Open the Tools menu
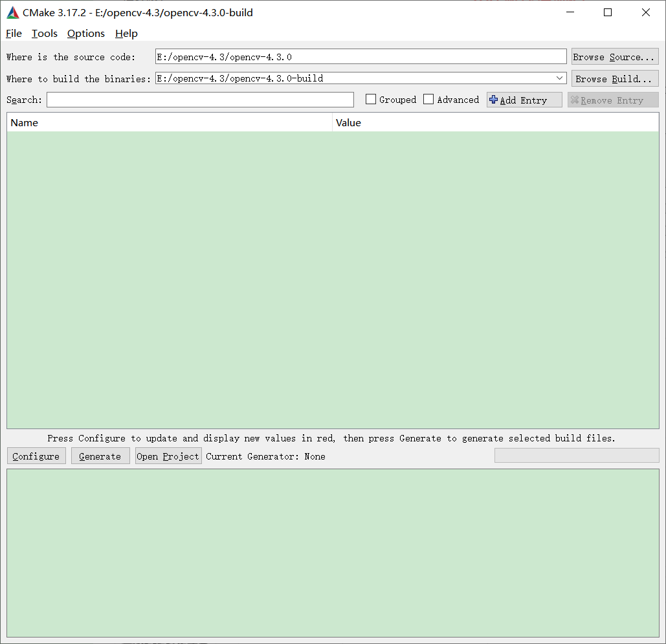The width and height of the screenshot is (666, 644). [44, 34]
